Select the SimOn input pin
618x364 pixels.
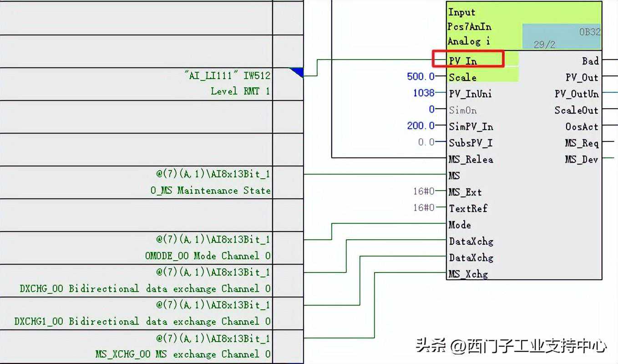(463, 110)
